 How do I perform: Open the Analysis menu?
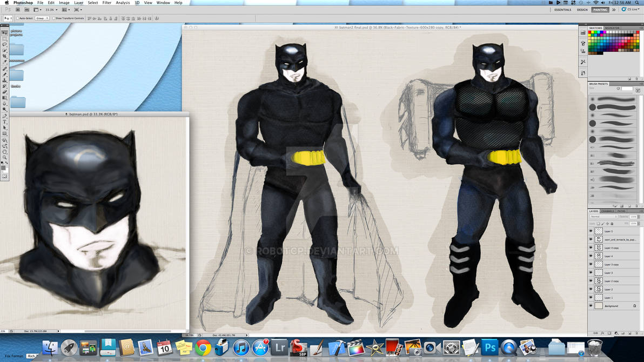(123, 3)
